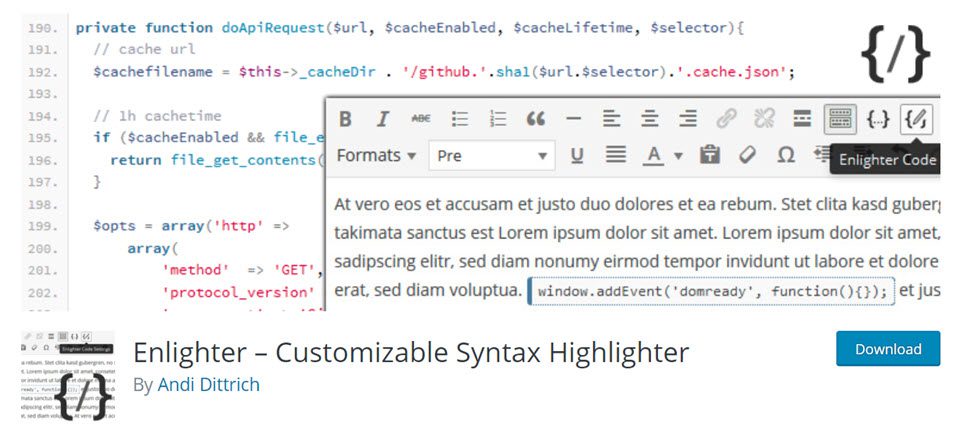The width and height of the screenshot is (960, 440).
Task: Apply blockquote formatting
Action: coord(536,119)
